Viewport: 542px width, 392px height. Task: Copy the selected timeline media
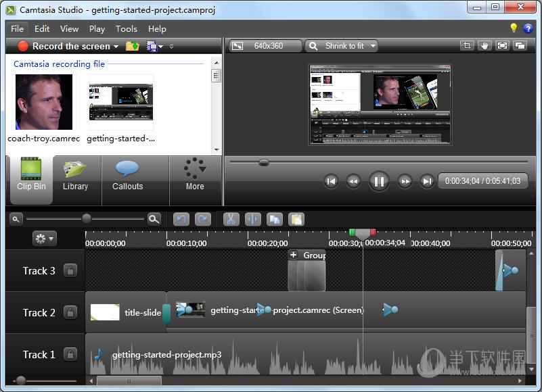pos(275,219)
